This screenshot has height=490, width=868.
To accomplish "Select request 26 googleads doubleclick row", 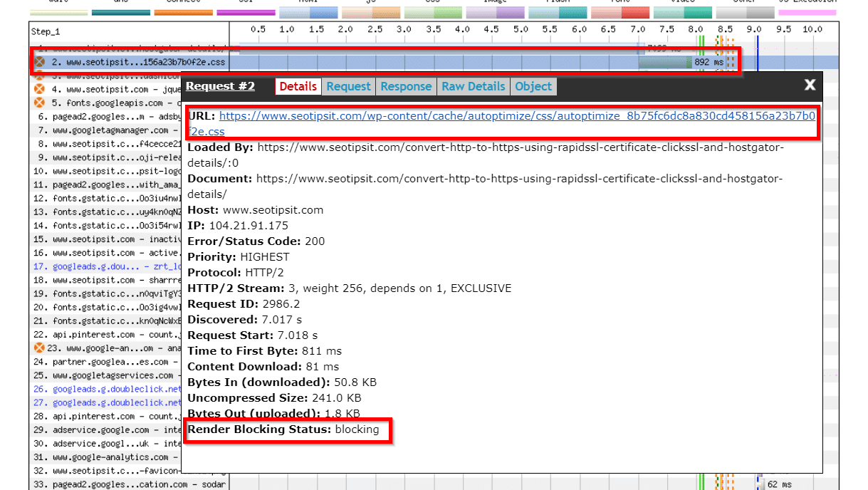I will (x=107, y=389).
